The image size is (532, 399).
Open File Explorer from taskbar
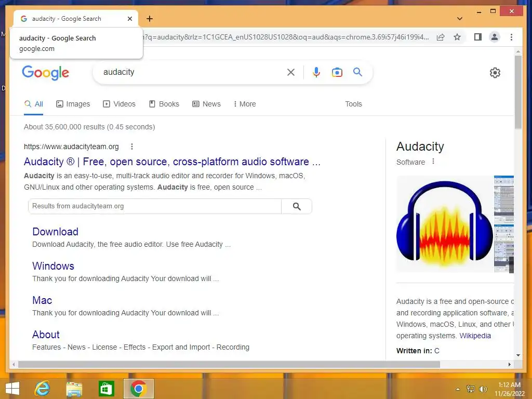[74, 389]
